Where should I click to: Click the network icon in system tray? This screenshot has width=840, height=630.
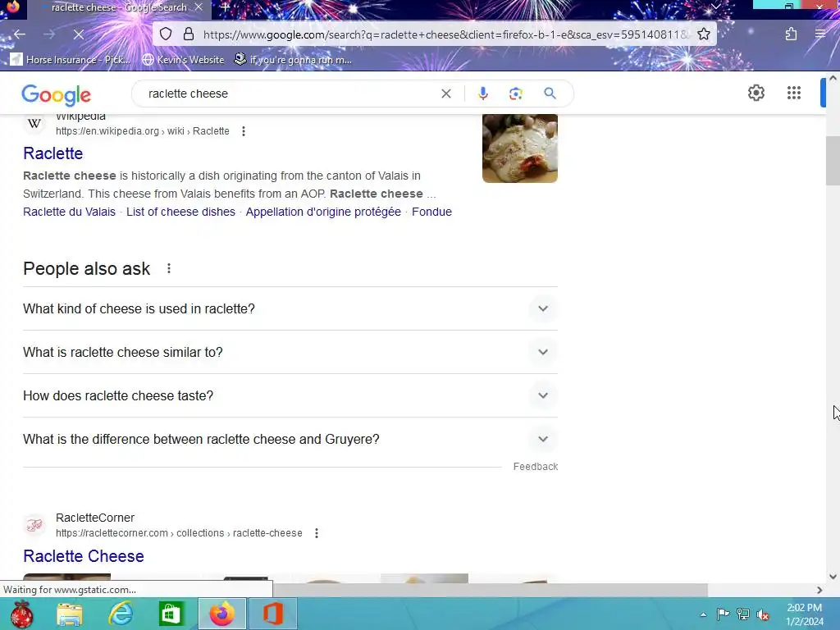pyautogui.click(x=742, y=614)
